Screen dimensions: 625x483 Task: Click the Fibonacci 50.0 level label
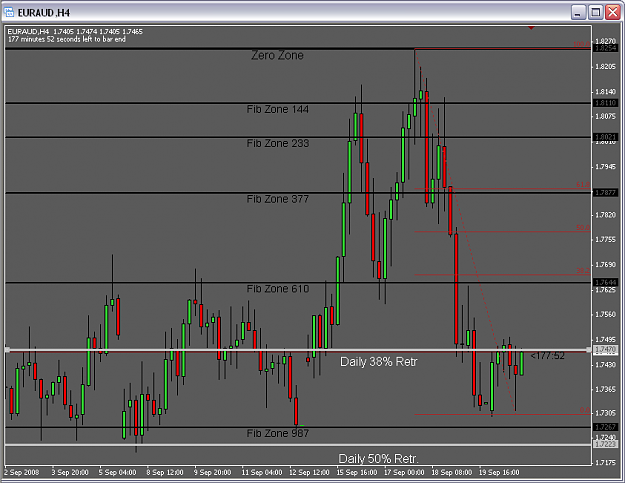click(x=583, y=228)
